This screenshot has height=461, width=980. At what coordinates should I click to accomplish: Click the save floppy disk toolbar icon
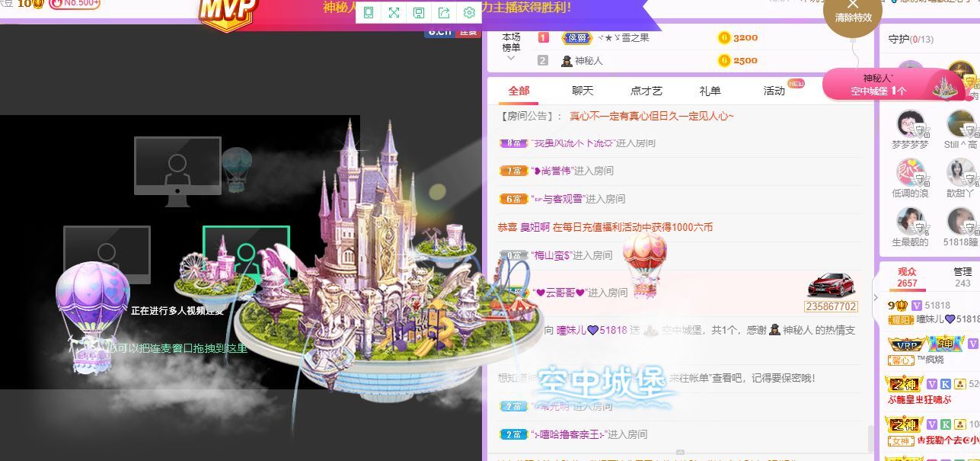[419, 13]
